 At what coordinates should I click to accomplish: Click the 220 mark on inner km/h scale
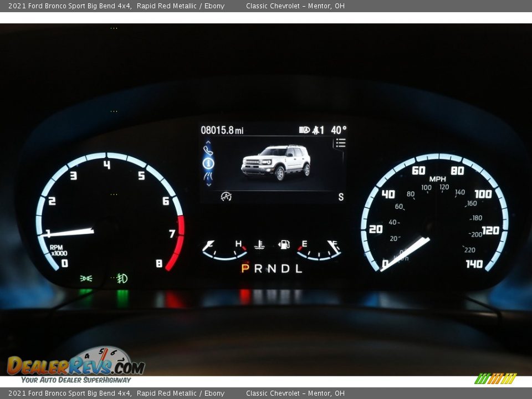(x=470, y=250)
